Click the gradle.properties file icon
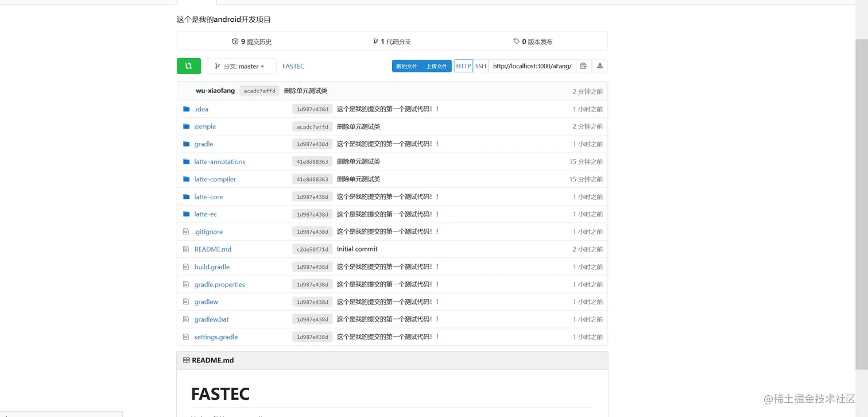This screenshot has width=868, height=417. point(186,284)
